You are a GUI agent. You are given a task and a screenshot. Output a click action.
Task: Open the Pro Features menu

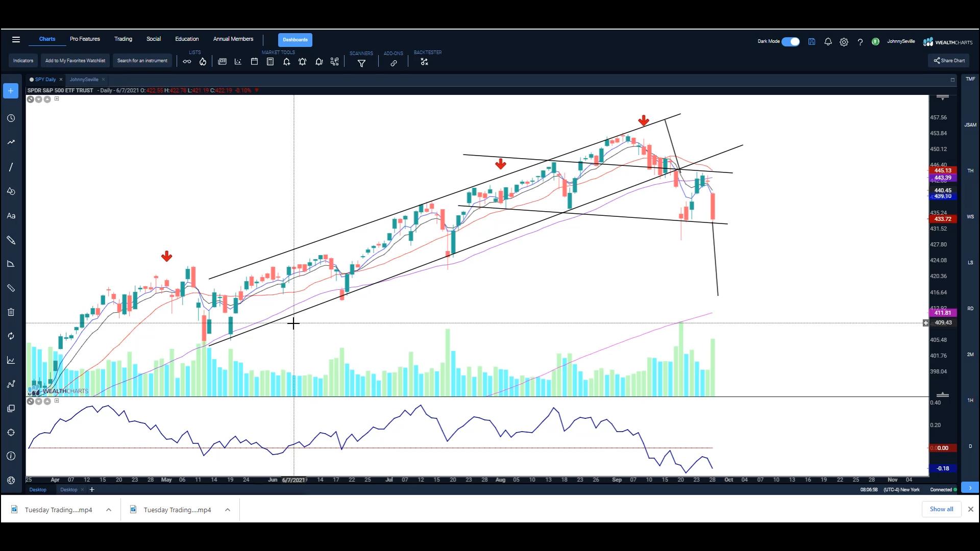click(x=85, y=39)
